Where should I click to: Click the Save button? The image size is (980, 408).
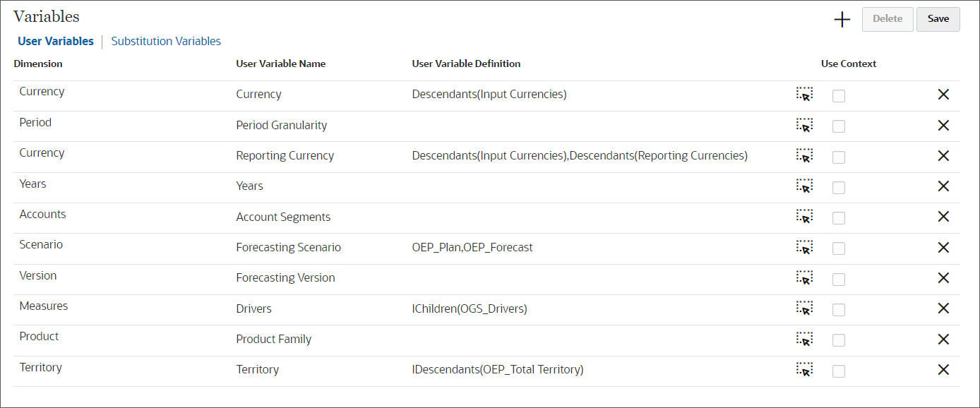pyautogui.click(x=938, y=19)
